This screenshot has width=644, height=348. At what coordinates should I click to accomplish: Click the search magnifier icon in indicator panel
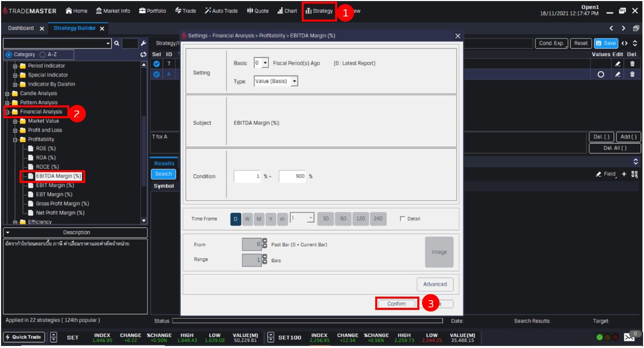click(117, 44)
